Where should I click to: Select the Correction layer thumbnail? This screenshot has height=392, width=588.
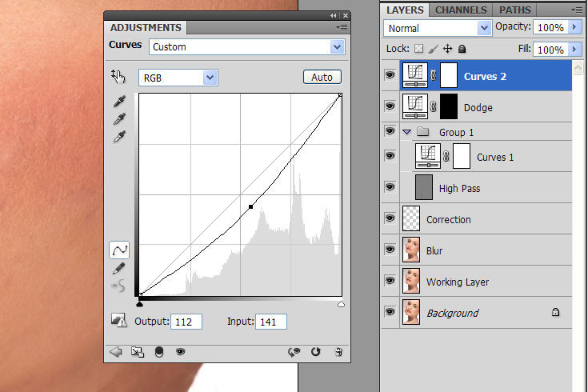tap(411, 218)
